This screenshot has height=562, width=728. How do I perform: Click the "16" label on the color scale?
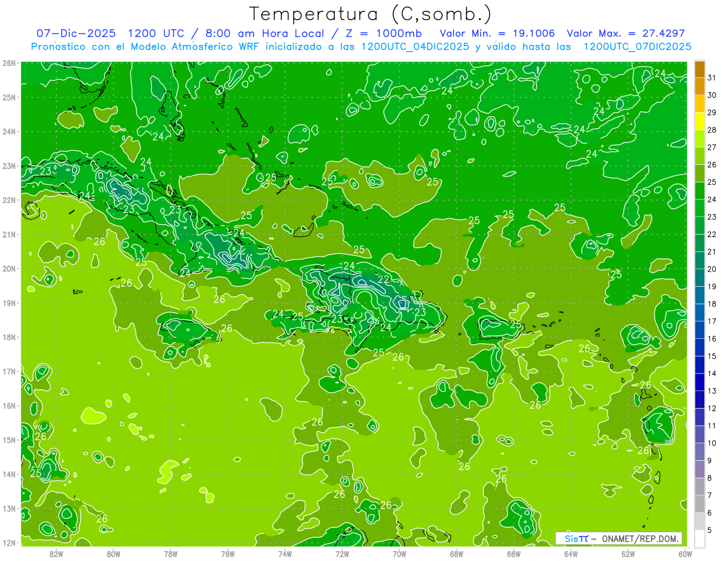point(712,338)
